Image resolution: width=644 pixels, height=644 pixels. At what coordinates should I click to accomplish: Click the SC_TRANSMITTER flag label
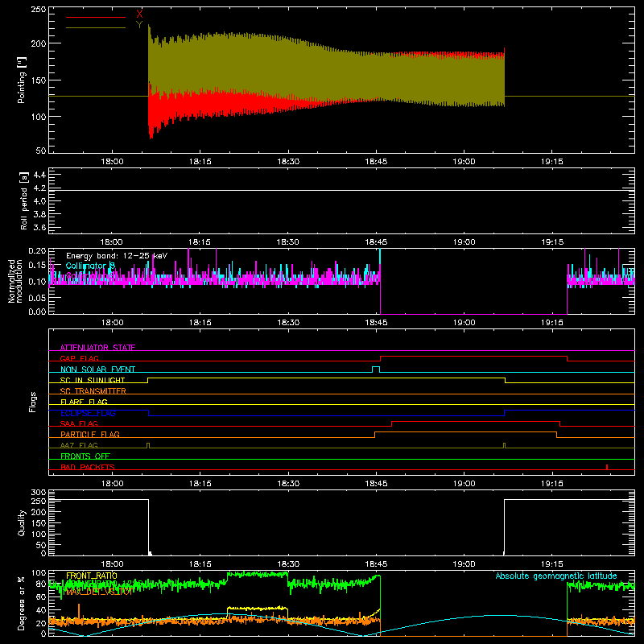[93, 391]
